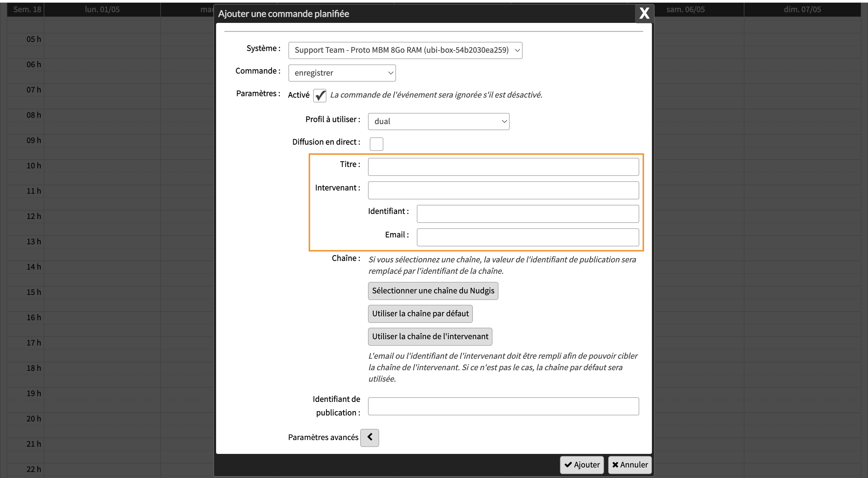Click the Sem. 18 week label
The width and height of the screenshot is (868, 478).
pyautogui.click(x=27, y=9)
